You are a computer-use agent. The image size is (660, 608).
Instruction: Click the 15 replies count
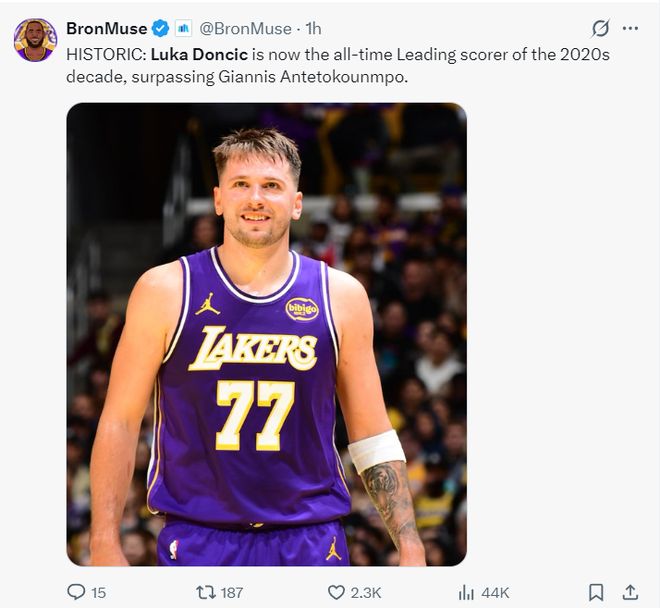pos(98,592)
